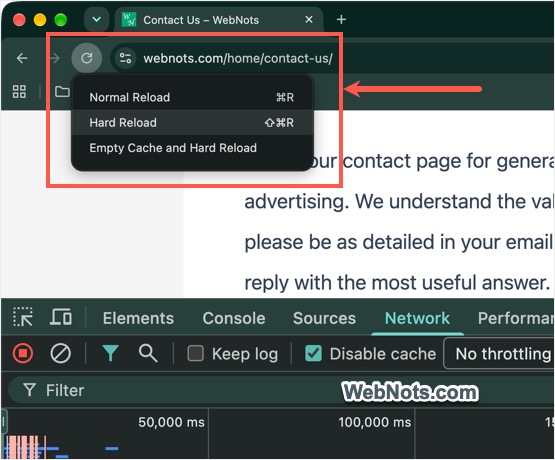Screen dimensions: 555x460
Task: Activate the inspect element selector tool
Action: pos(23,317)
